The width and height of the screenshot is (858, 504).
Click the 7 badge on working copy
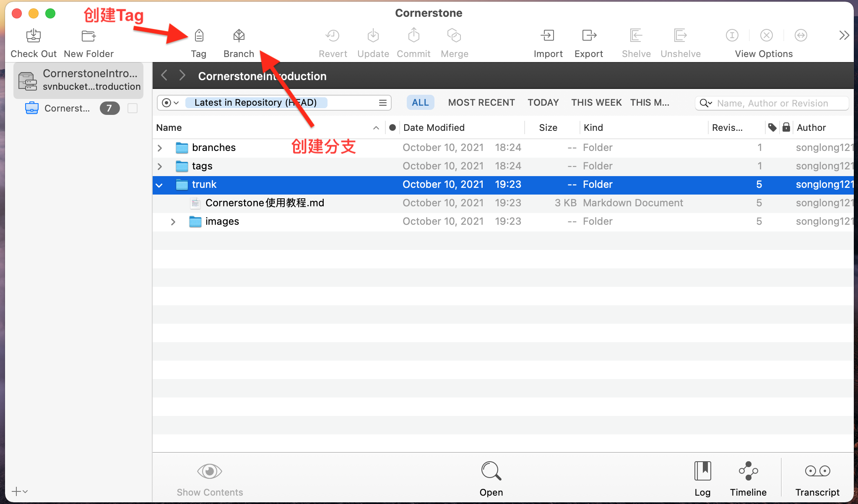(x=109, y=108)
